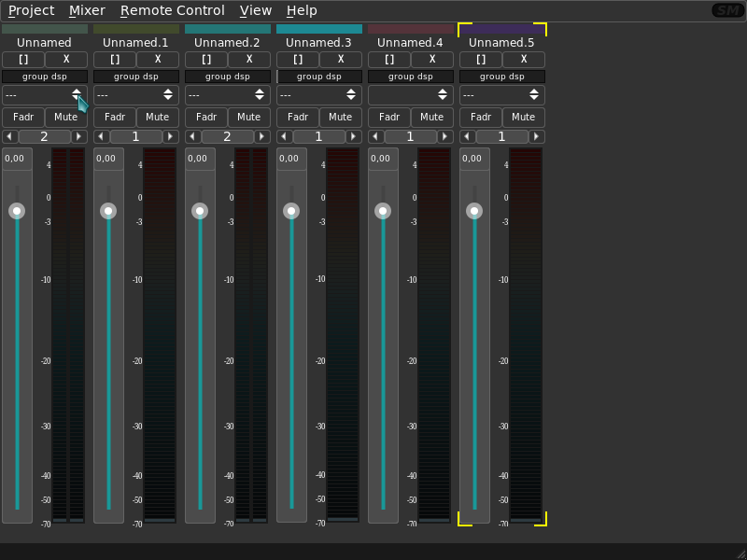Click the Fadr button on Unnamed.4

point(389,117)
